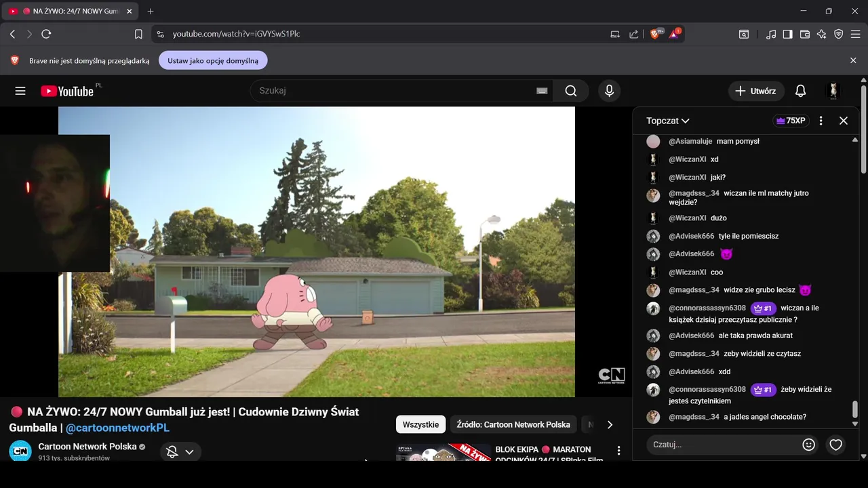
Task: Click message 'widze zie grubo lecisz'
Action: pos(759,290)
